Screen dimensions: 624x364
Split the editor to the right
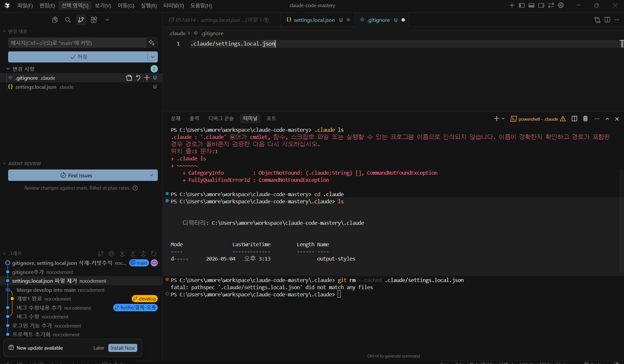click(607, 20)
